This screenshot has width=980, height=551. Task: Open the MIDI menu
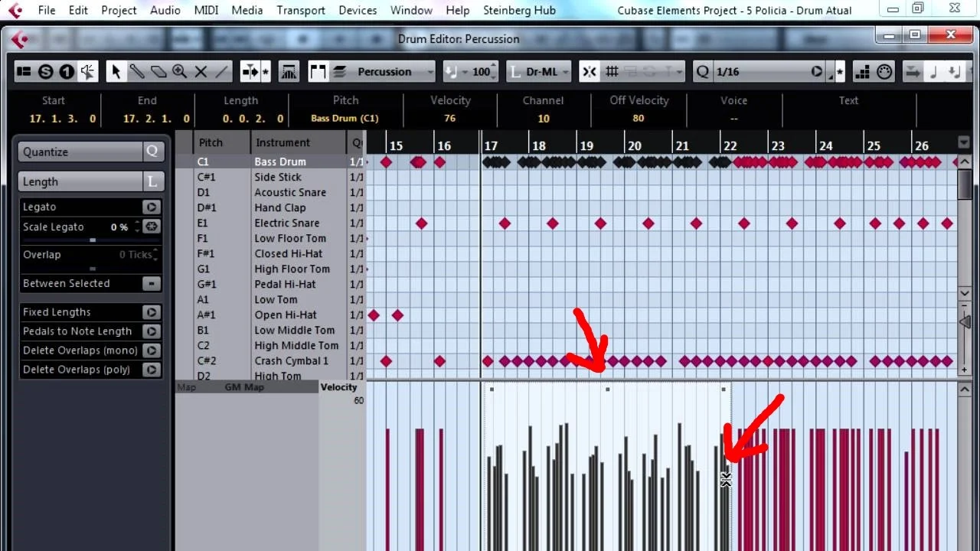tap(206, 11)
